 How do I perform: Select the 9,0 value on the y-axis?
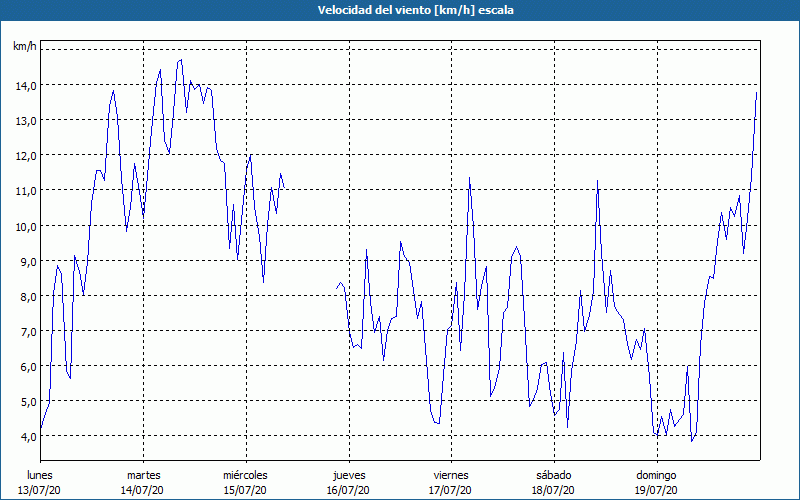(28, 262)
